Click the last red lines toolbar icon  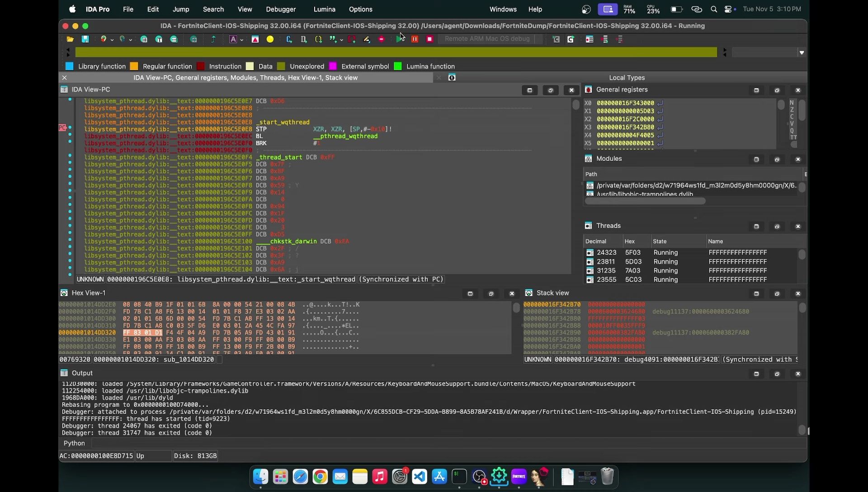(620, 39)
